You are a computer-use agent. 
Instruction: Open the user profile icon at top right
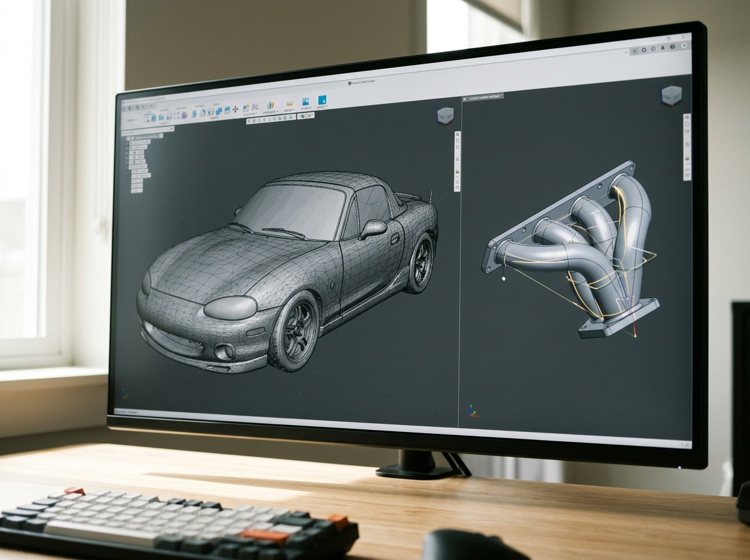coord(684,46)
